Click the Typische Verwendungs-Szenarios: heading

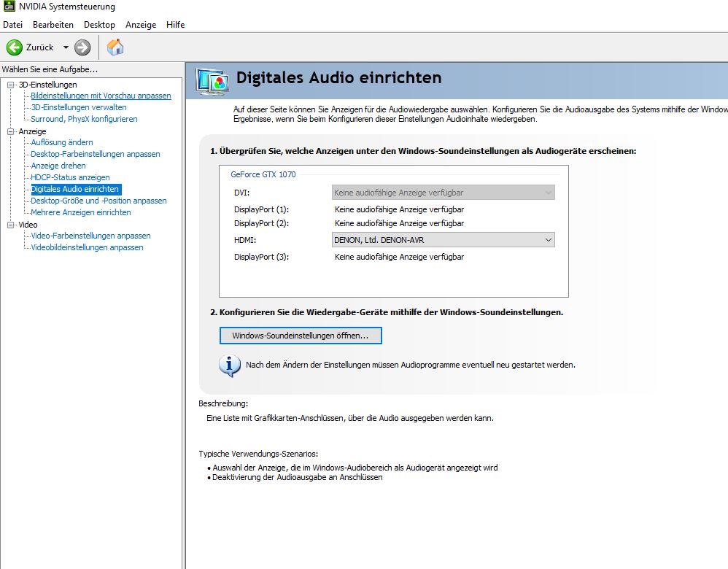pos(259,454)
